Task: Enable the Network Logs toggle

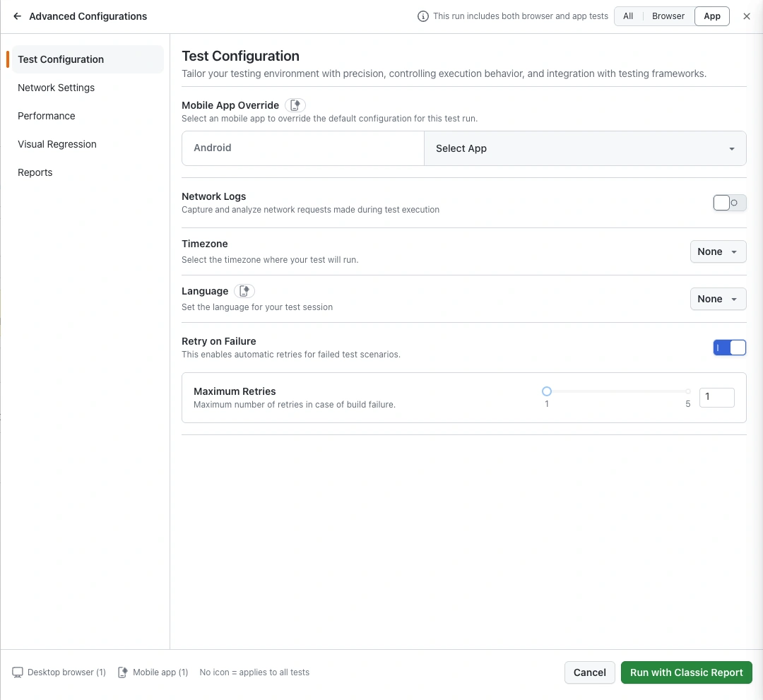Action: point(729,203)
